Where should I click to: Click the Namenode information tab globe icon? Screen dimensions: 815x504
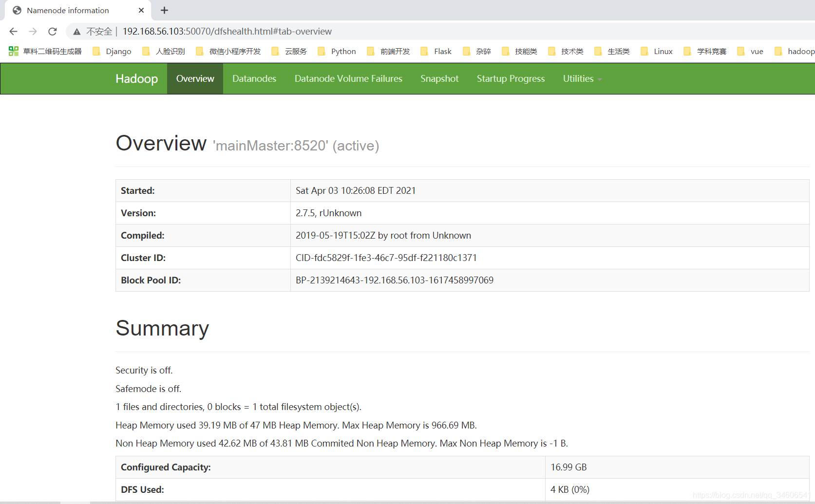point(17,10)
